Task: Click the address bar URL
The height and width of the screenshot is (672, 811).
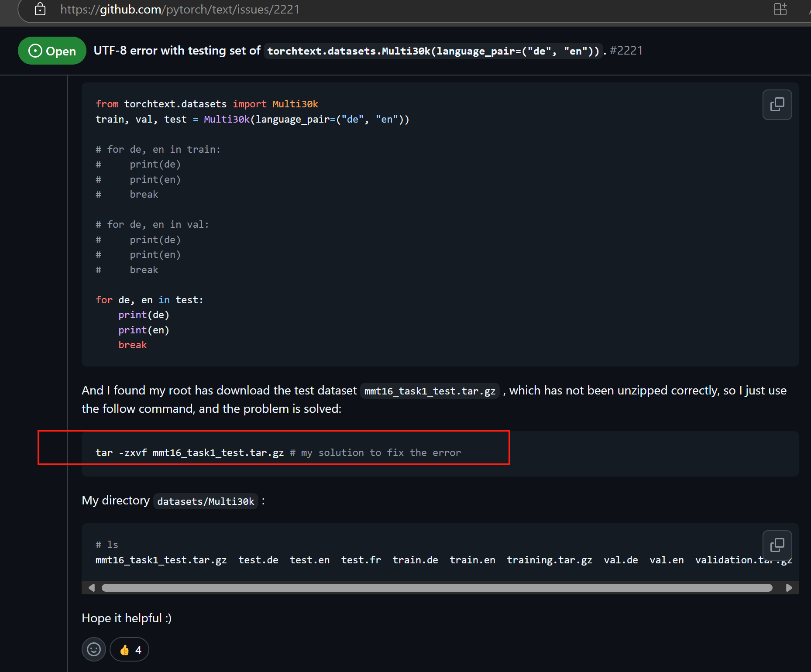Action: [x=180, y=9]
